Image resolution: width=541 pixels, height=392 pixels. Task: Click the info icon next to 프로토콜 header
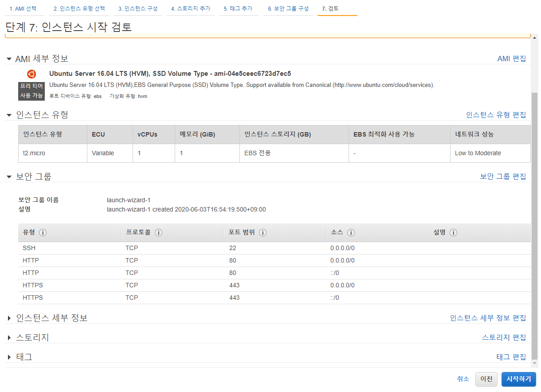point(158,233)
